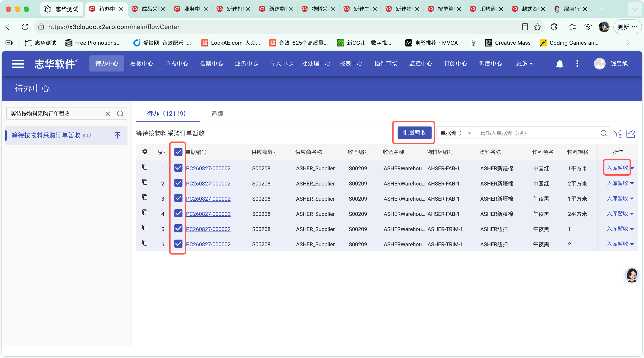The image size is (644, 358).
Task: Click the user profile 钱昱旭
Action: (611, 64)
